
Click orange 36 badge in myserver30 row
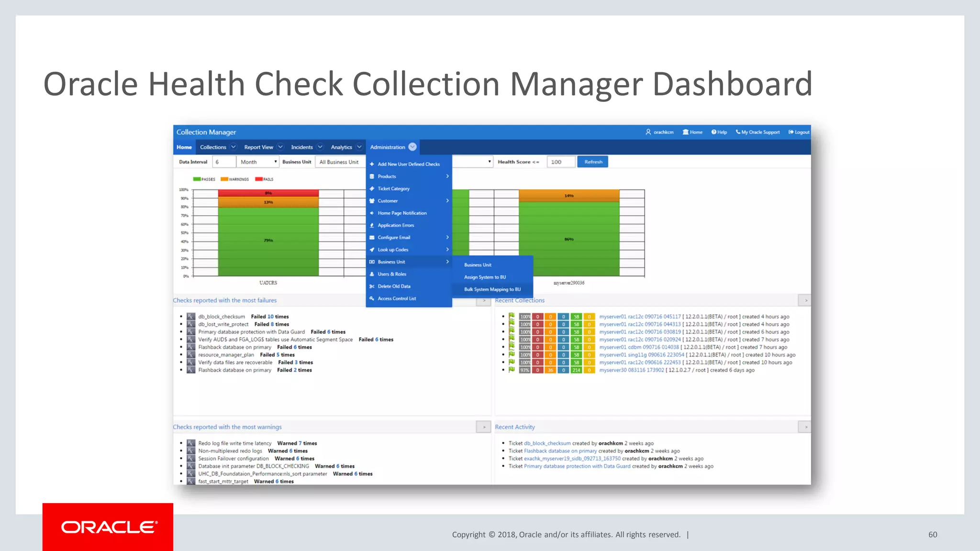(x=551, y=370)
